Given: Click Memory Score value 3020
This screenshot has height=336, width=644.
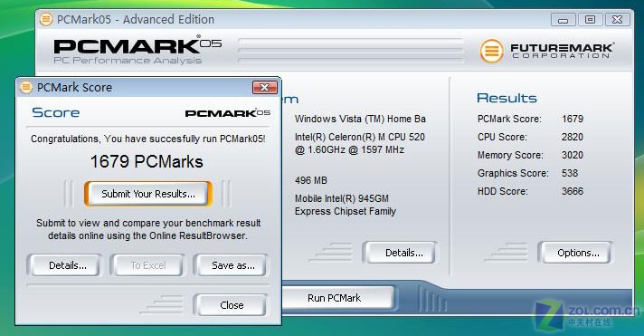Looking at the screenshot, I should 573,155.
